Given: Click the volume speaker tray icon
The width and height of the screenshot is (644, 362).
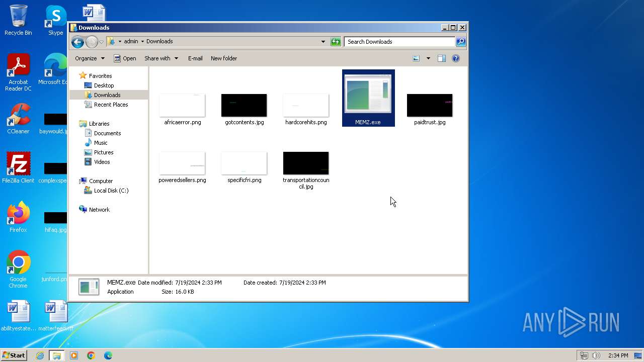Looking at the screenshot, I should pos(596,355).
